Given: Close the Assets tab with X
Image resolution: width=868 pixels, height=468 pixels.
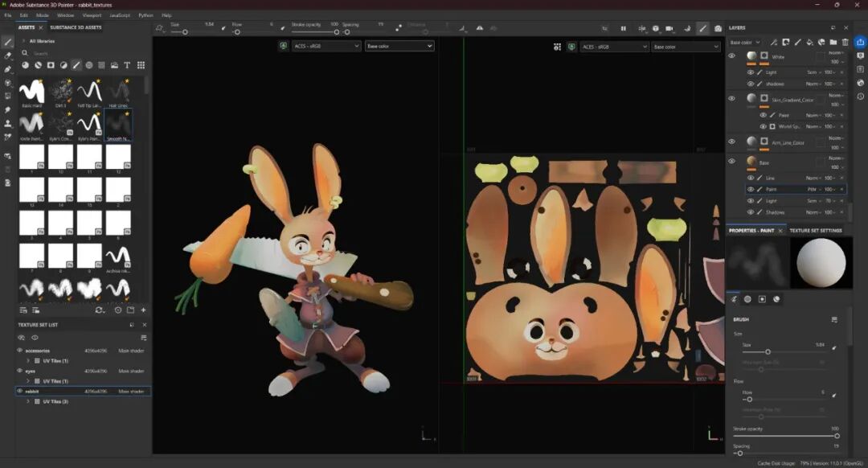Looking at the screenshot, I should (40, 27).
